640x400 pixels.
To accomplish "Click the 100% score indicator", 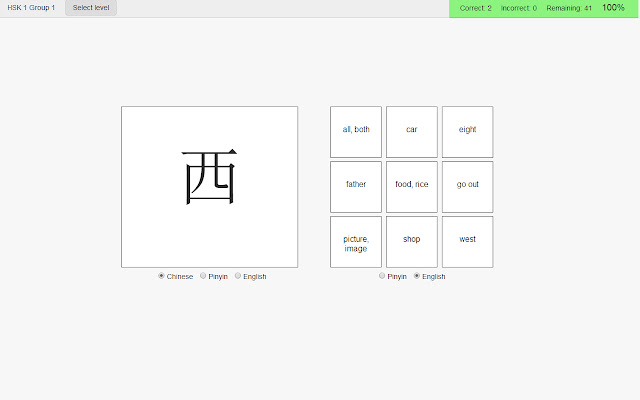I will [x=613, y=8].
